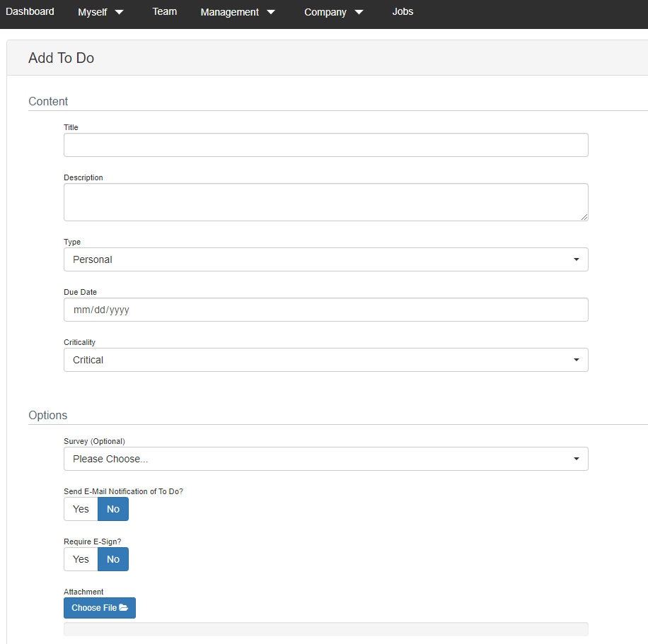Image resolution: width=648 pixels, height=644 pixels.
Task: Click the caret arrow on the Type dropdown
Action: coord(576,259)
